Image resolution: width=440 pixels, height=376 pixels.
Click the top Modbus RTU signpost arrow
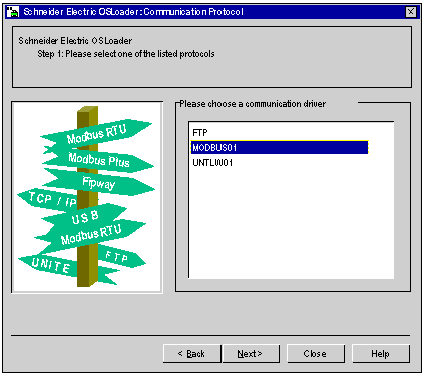click(x=97, y=134)
